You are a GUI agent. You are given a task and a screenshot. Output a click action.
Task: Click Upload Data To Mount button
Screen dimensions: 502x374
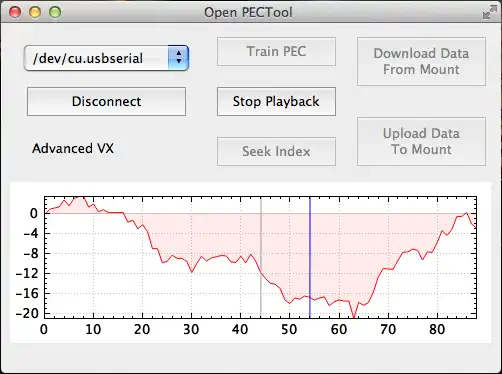tap(421, 141)
